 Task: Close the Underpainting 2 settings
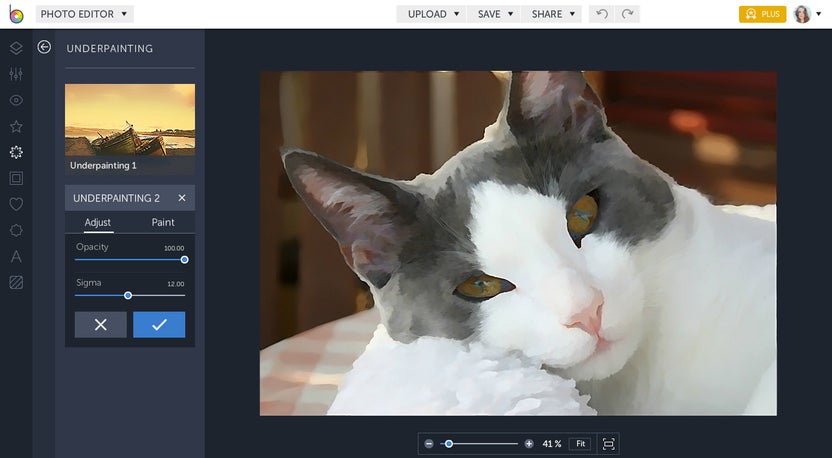point(182,198)
